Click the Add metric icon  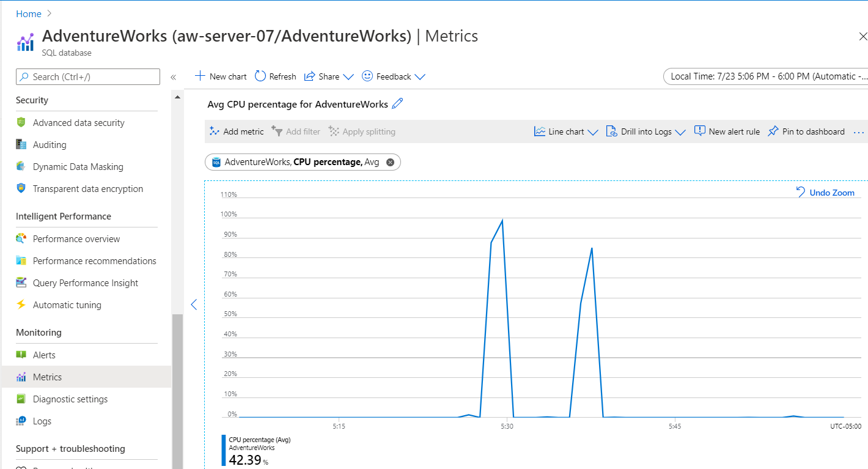(215, 131)
